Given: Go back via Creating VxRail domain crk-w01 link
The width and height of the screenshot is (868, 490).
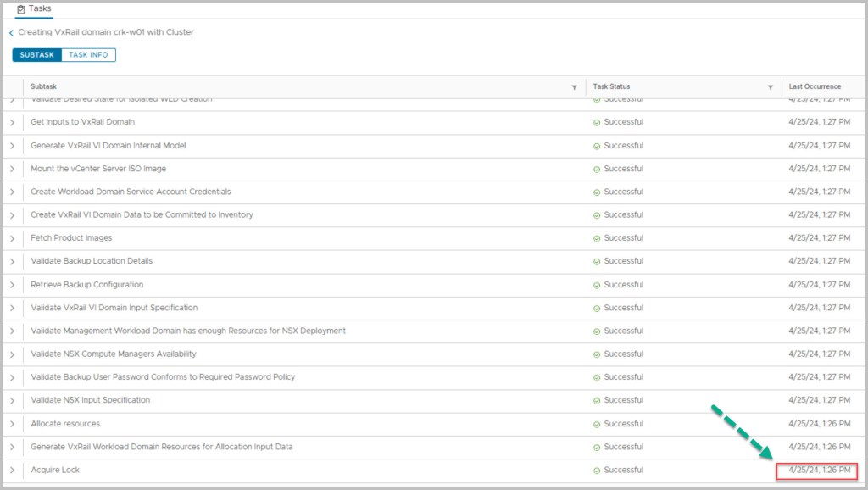Looking at the screenshot, I should point(106,33).
